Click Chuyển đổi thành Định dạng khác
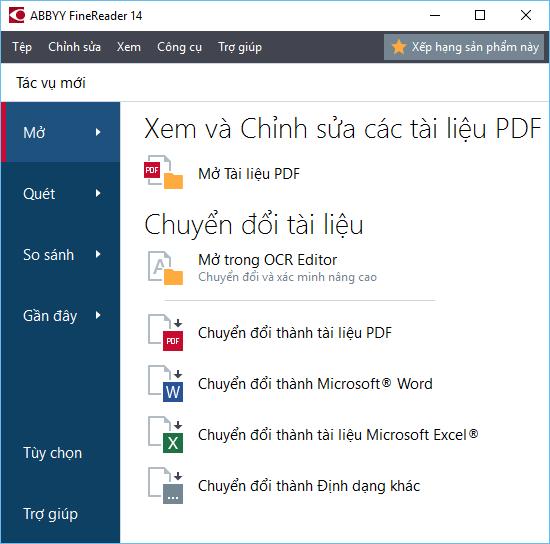This screenshot has height=544, width=550. tap(309, 486)
